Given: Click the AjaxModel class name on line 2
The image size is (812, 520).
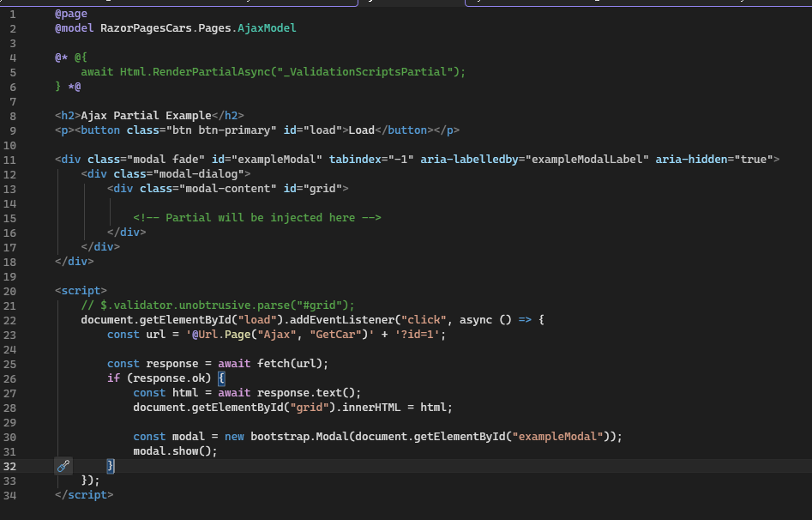Looking at the screenshot, I should (x=267, y=28).
